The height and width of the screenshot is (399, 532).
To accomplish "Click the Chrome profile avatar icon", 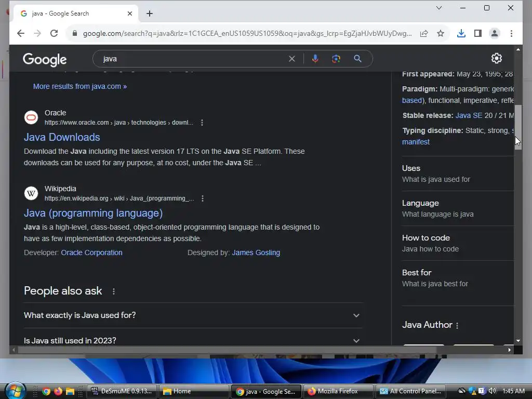I will [x=495, y=33].
